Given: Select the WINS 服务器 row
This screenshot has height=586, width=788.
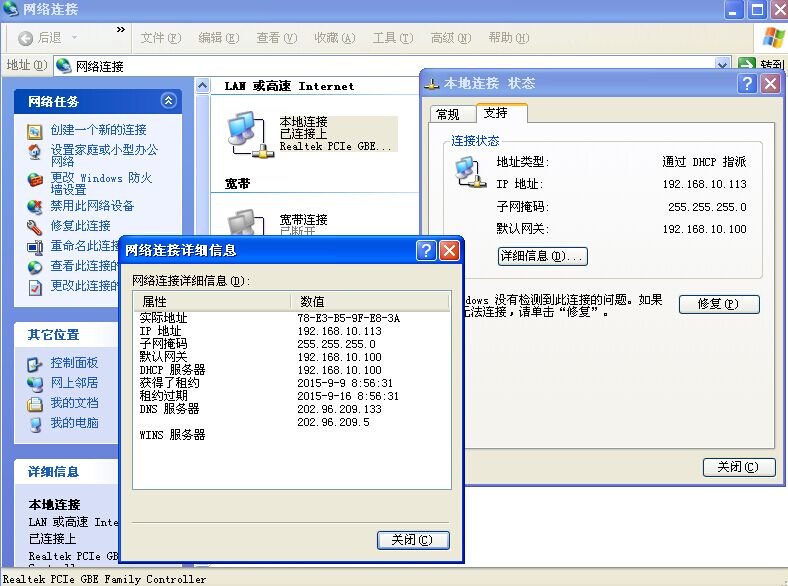Looking at the screenshot, I should pos(292,435).
